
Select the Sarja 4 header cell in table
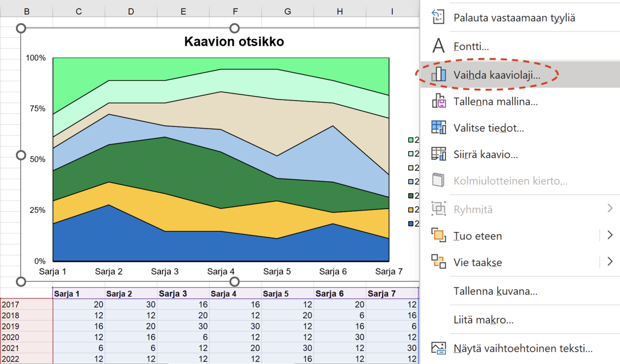coord(235,294)
